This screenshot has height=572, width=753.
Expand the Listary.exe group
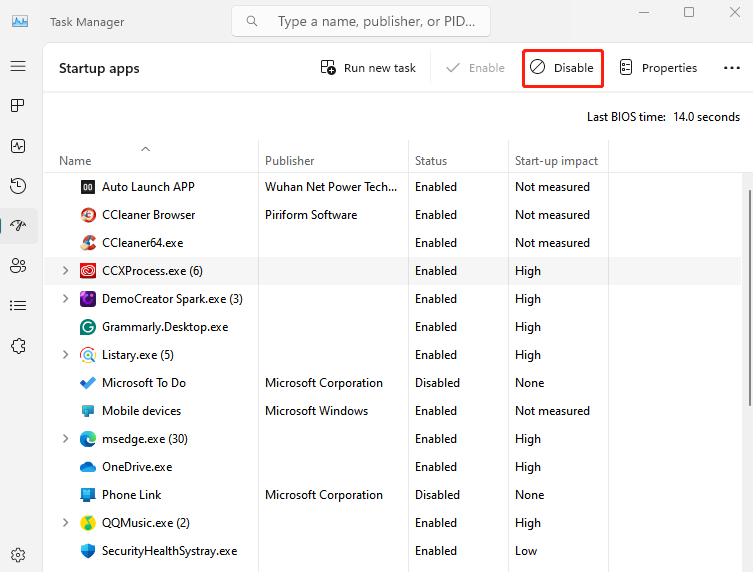coord(66,355)
